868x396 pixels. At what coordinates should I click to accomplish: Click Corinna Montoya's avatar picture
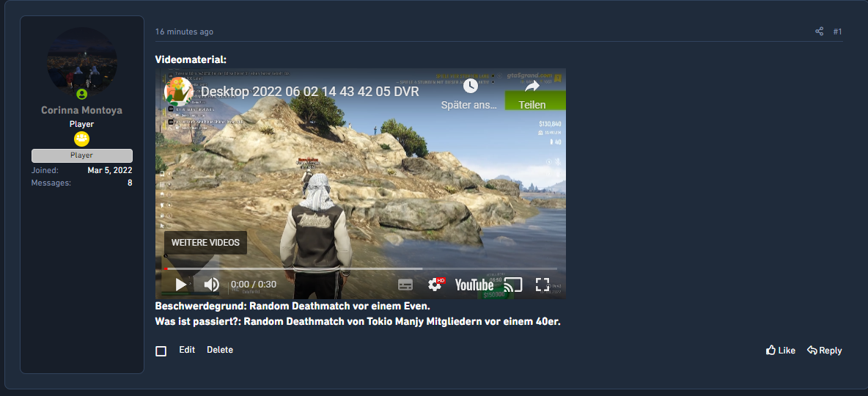coord(82,62)
